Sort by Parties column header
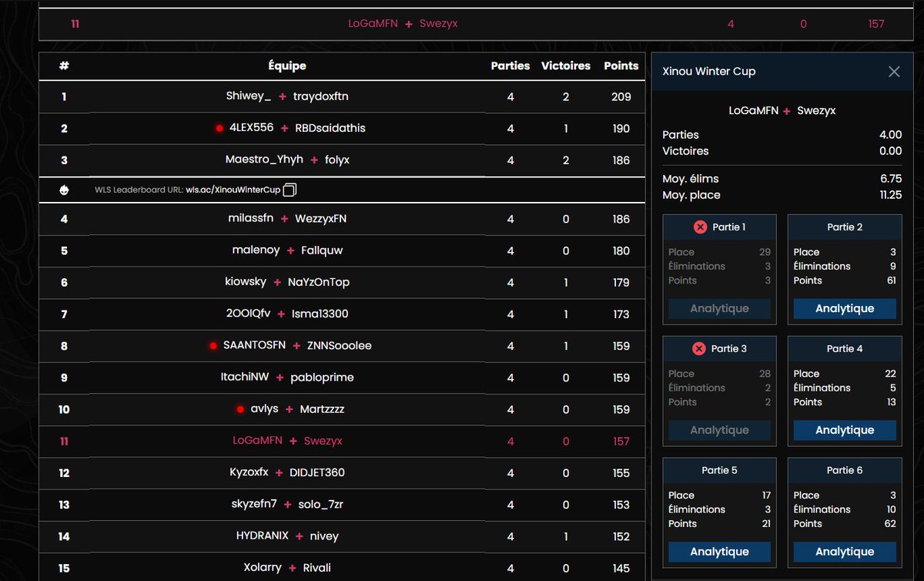 coord(511,66)
